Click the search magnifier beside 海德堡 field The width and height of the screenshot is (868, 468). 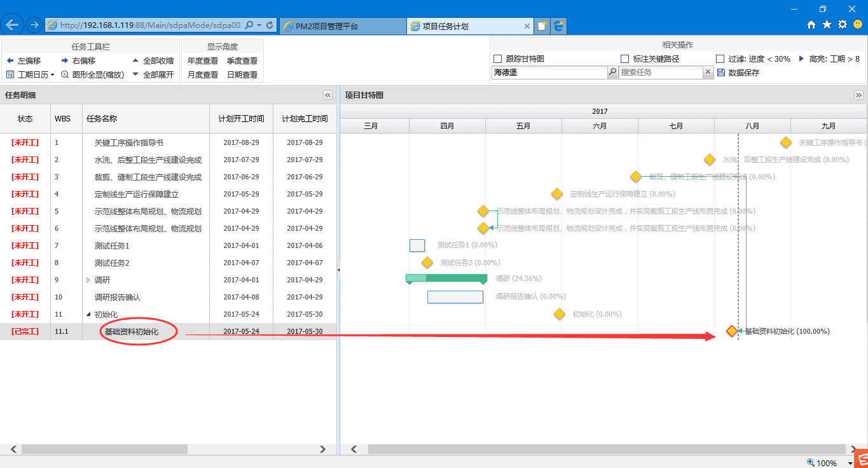tap(612, 72)
